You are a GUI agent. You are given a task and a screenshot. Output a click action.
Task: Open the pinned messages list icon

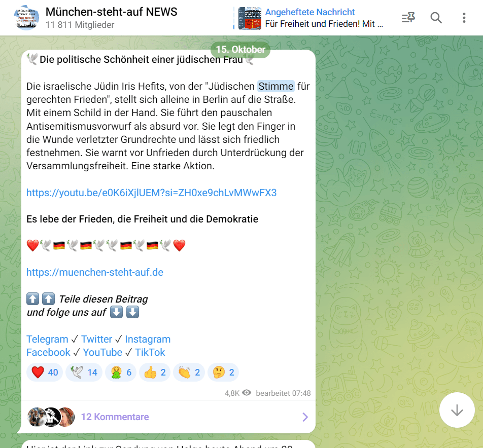(x=408, y=18)
